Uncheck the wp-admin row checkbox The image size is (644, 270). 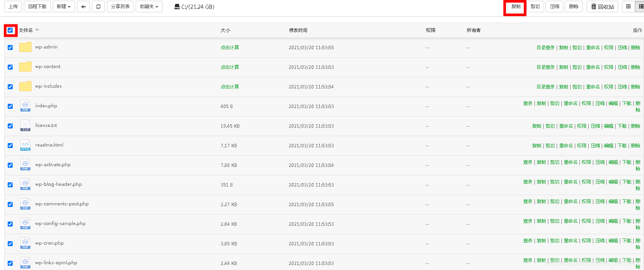pyautogui.click(x=10, y=47)
